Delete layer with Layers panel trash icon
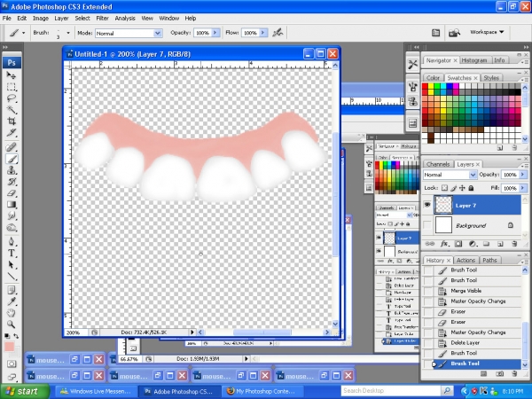The image size is (532, 399). (x=514, y=244)
